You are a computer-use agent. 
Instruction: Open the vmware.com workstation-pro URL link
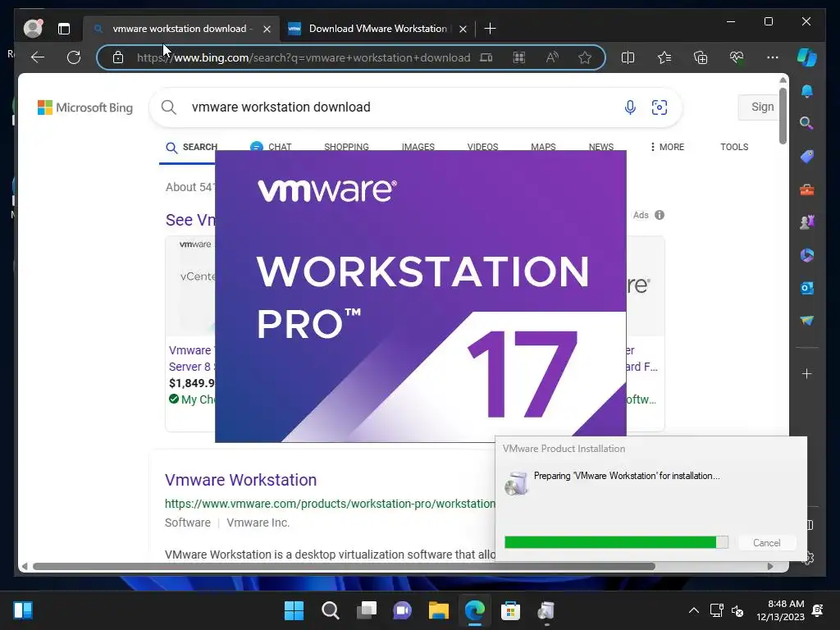330,504
